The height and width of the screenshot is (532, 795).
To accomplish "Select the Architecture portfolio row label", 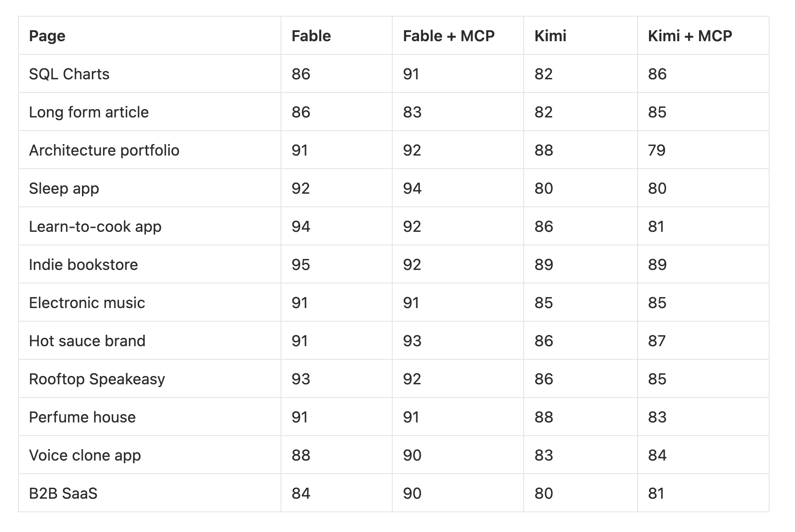I will [x=104, y=150].
